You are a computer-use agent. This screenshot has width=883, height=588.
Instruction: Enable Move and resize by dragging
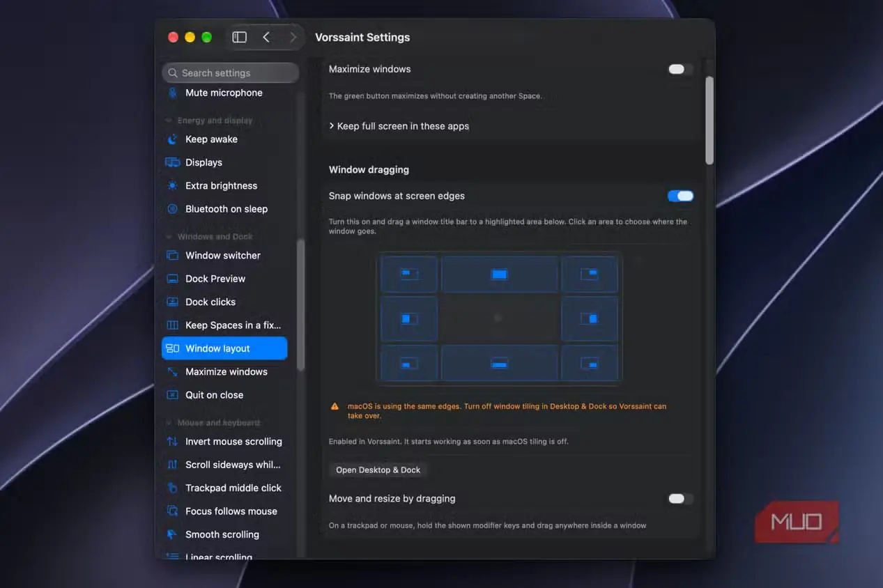coord(680,498)
